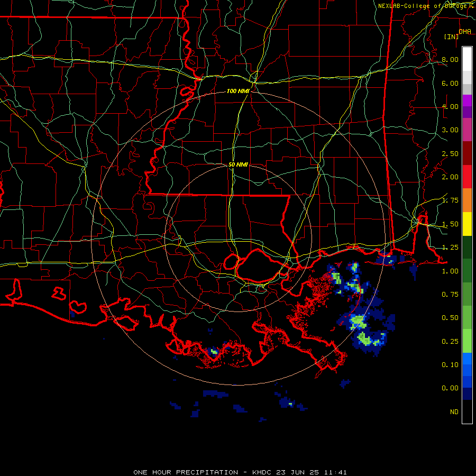The height and width of the screenshot is (476, 476).
Task: Click the 4.00 legend value
Action: (450, 106)
